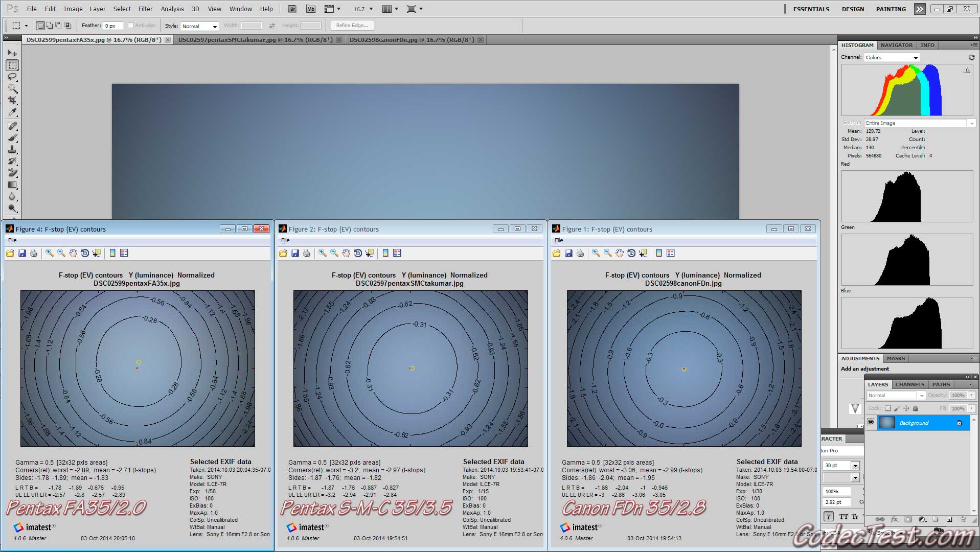Toggle lock transparent pixels in Layers panel
This screenshot has height=552, width=980.
[x=887, y=408]
